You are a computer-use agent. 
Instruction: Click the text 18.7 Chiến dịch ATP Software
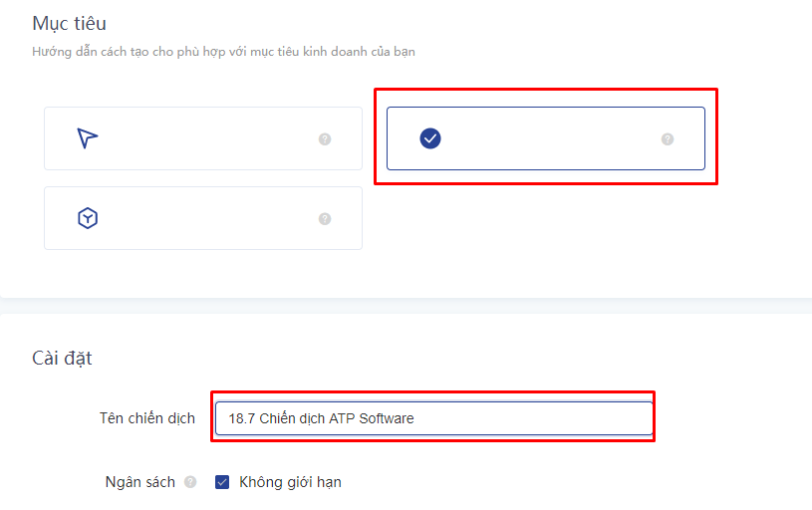click(x=321, y=418)
